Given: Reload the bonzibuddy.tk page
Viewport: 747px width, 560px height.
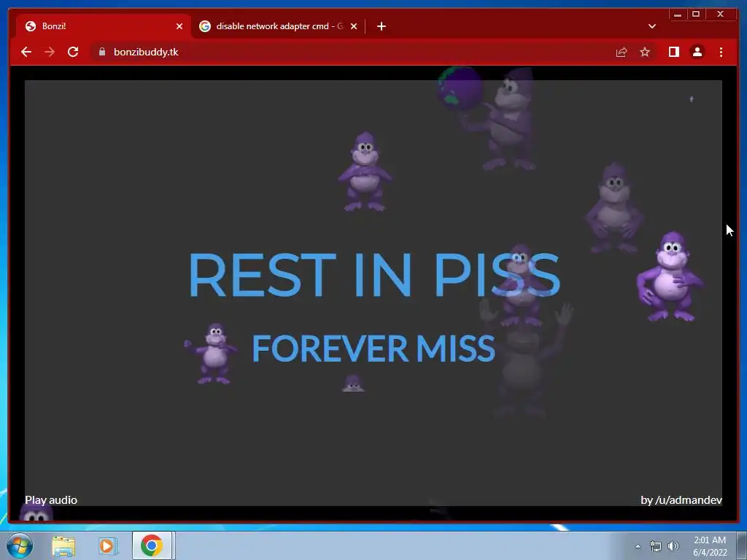Looking at the screenshot, I should point(73,52).
